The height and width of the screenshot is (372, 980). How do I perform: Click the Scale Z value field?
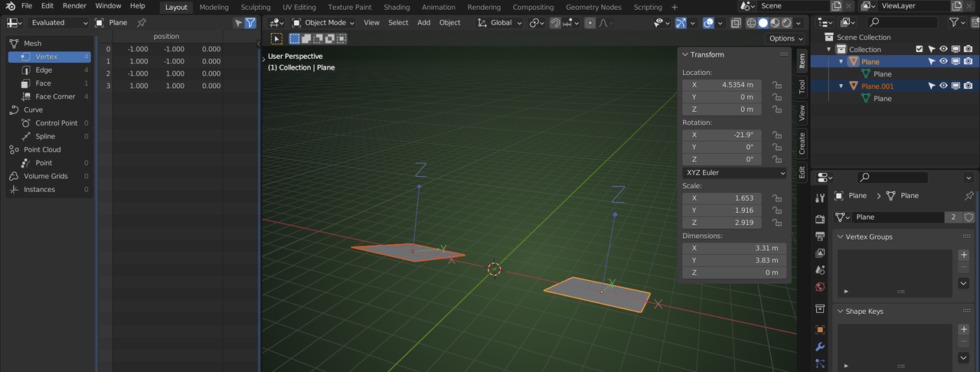tap(722, 223)
